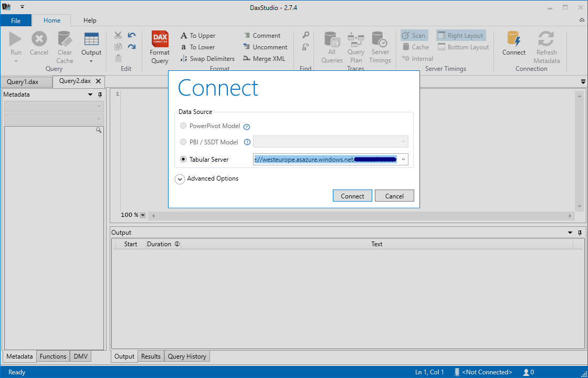Viewport: 588px width, 378px height.
Task: Select Right Layout option
Action: coord(461,36)
